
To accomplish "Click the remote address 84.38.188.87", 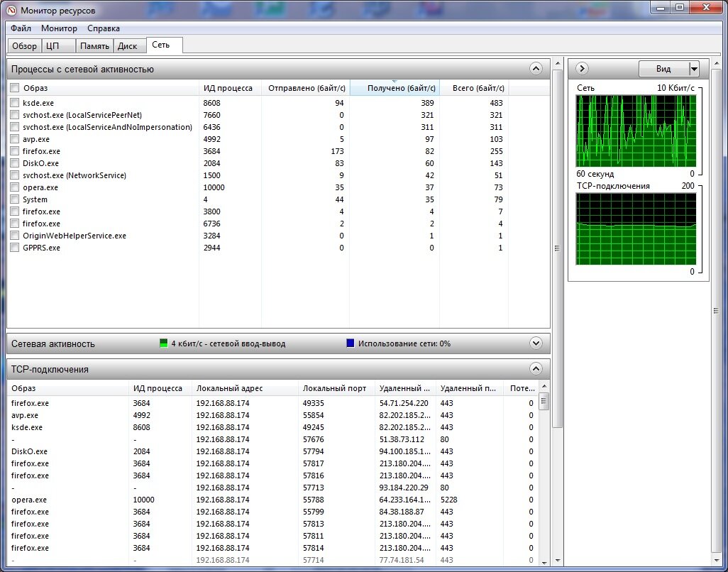I will [402, 512].
